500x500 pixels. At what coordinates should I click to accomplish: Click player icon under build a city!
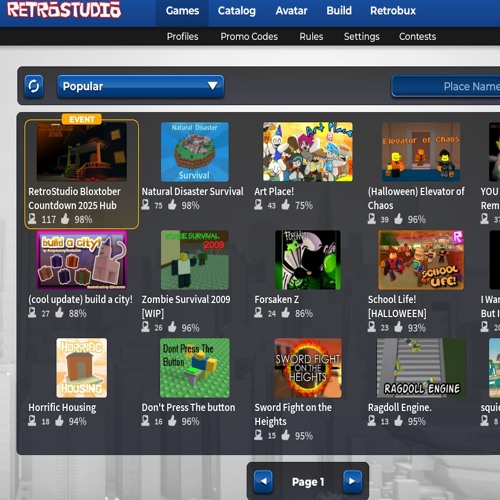click(32, 313)
